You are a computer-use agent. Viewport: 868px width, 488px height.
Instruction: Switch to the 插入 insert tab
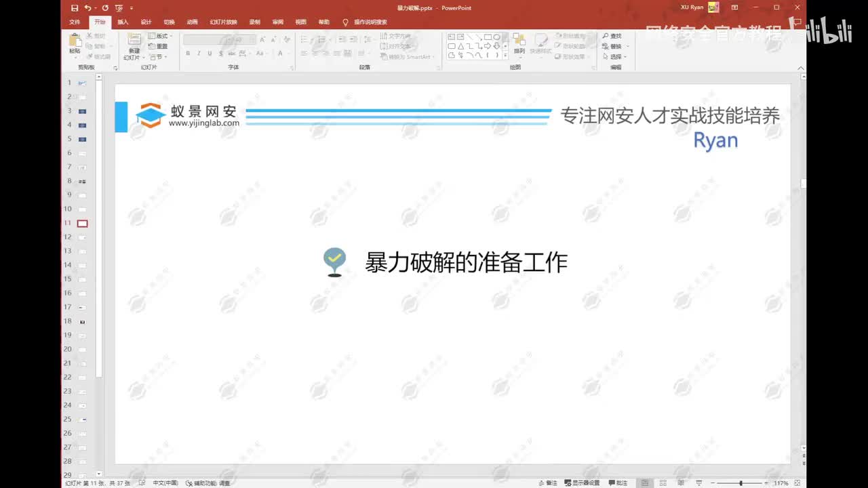(123, 22)
